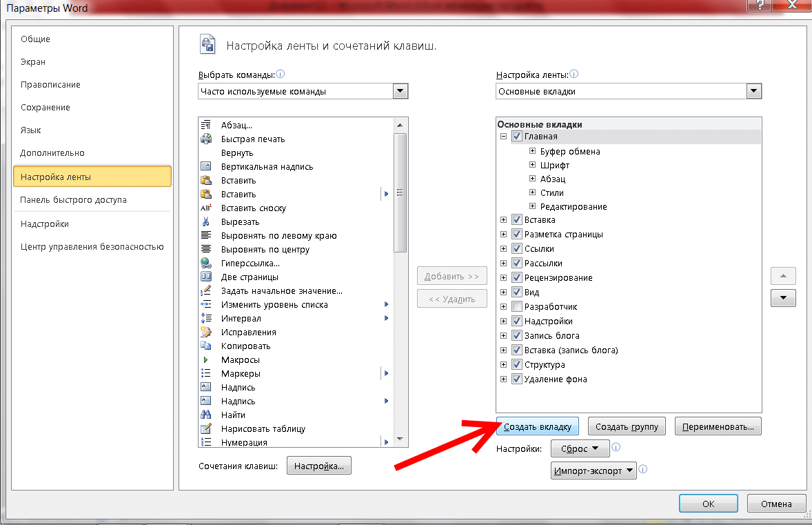Open the Панель быстрого доступа section
Image resolution: width=812 pixels, height=525 pixels.
(73, 199)
